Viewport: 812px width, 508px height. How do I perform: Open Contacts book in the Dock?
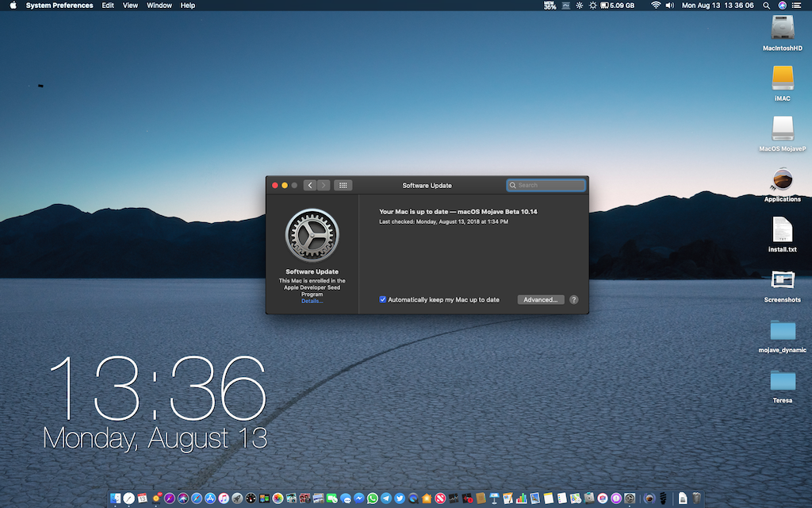(481, 498)
